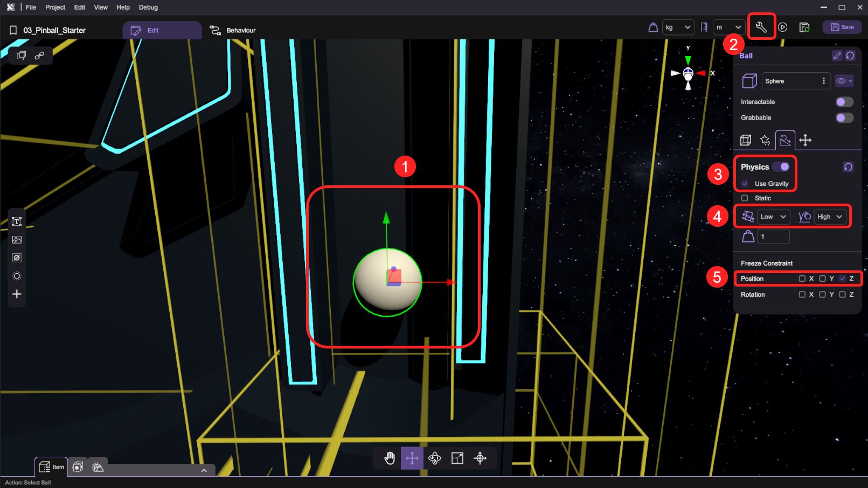This screenshot has width=868, height=488.
Task: Expand the kg mass unit dropdown
Action: point(677,27)
